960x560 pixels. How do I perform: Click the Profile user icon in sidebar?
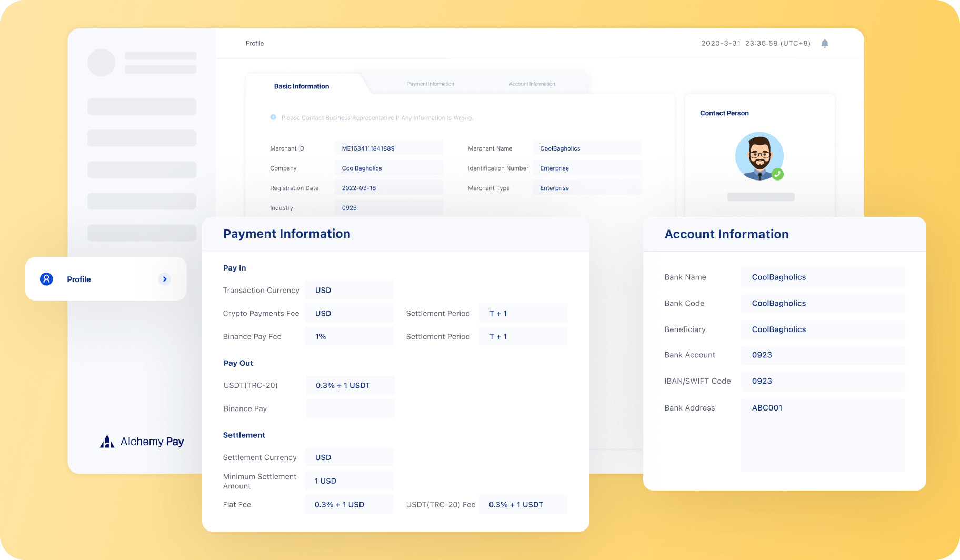[47, 279]
